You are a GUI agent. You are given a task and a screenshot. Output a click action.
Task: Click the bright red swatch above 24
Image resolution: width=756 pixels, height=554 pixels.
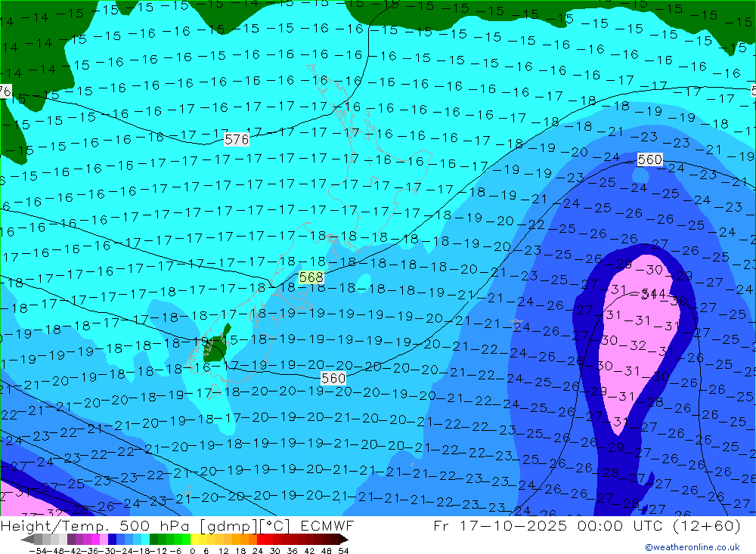261,540
